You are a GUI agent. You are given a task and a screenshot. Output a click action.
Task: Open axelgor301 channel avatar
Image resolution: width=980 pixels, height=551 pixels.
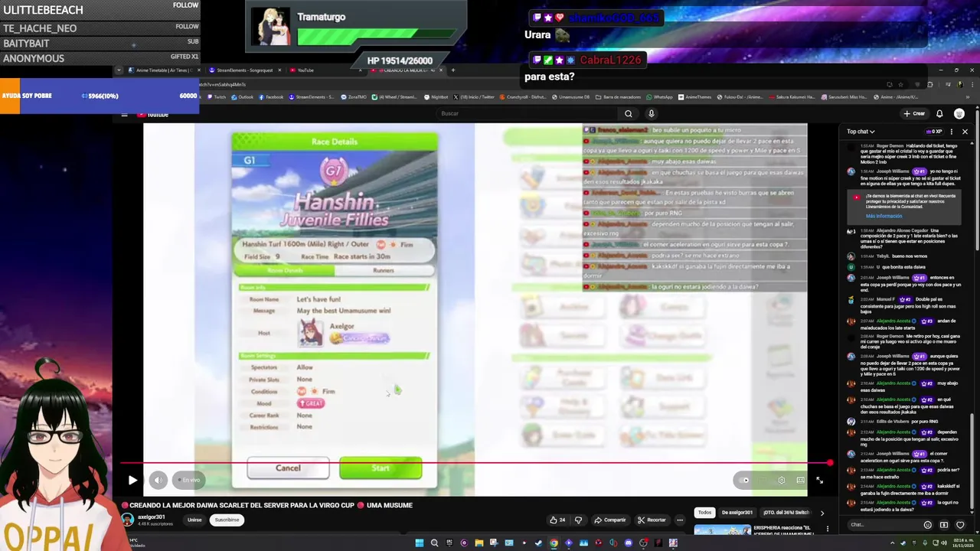(x=128, y=520)
